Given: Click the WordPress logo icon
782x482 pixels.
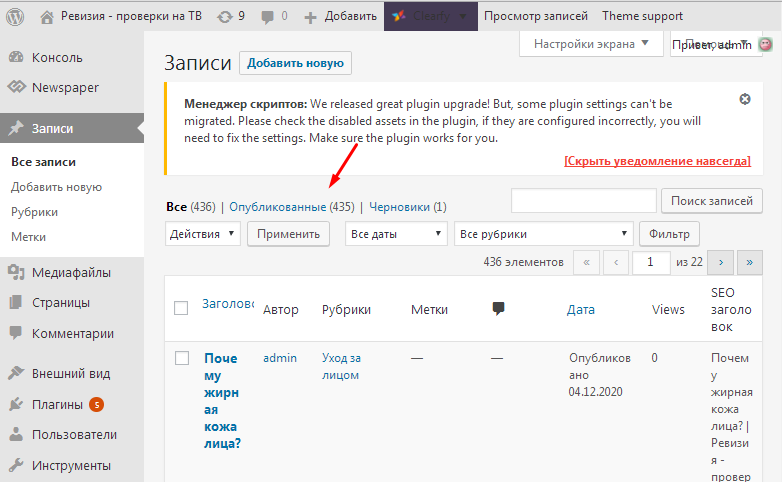Looking at the screenshot, I should click(15, 16).
